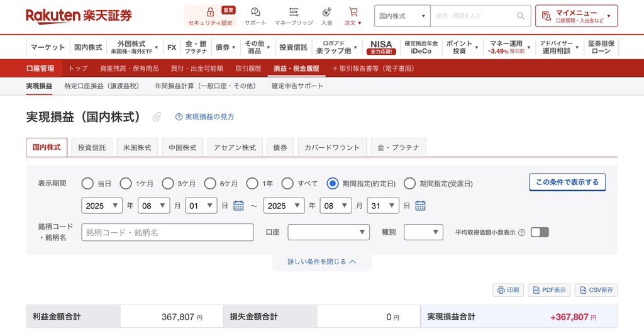Select 6ヶ月 display period
Image resolution: width=644 pixels, height=336 pixels.
(x=210, y=184)
